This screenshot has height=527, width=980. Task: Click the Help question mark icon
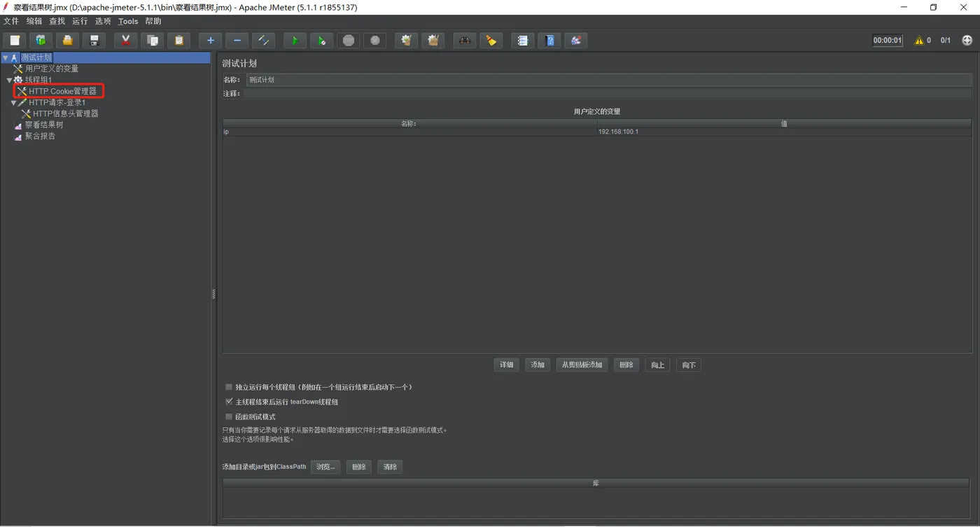click(549, 41)
